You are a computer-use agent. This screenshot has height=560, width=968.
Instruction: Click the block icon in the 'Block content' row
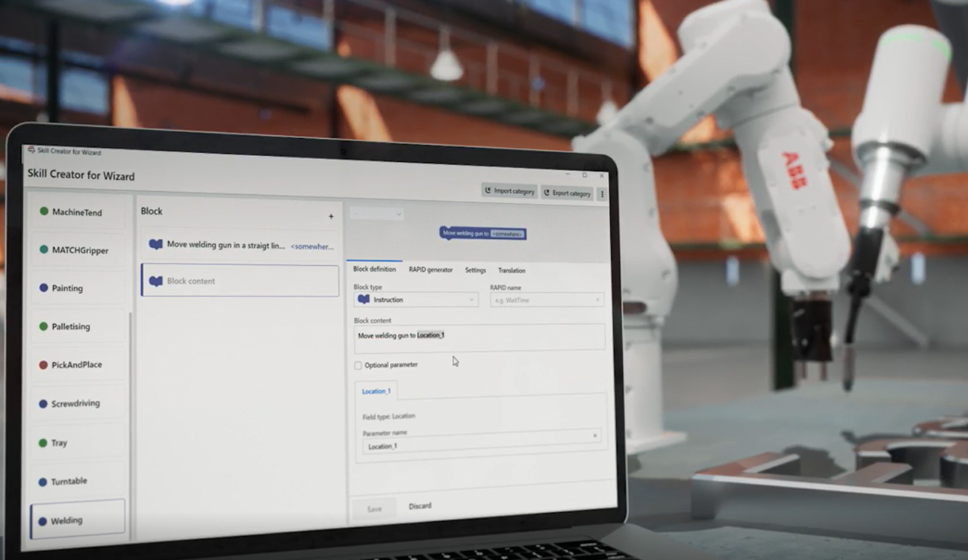point(155,281)
